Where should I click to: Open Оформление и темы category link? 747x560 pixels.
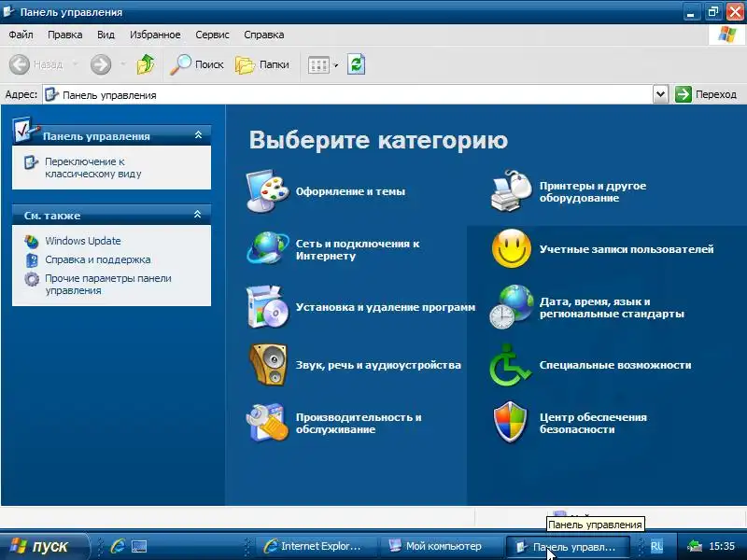pos(350,191)
